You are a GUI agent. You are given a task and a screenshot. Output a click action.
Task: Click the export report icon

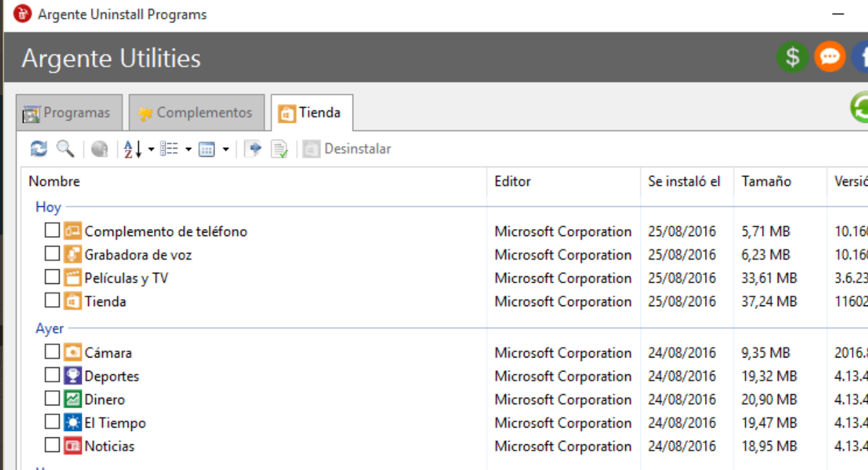click(x=253, y=148)
